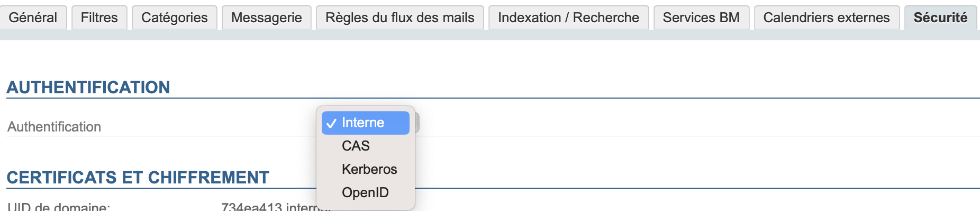
Task: Switch to the Filtres tab
Action: coord(99,17)
